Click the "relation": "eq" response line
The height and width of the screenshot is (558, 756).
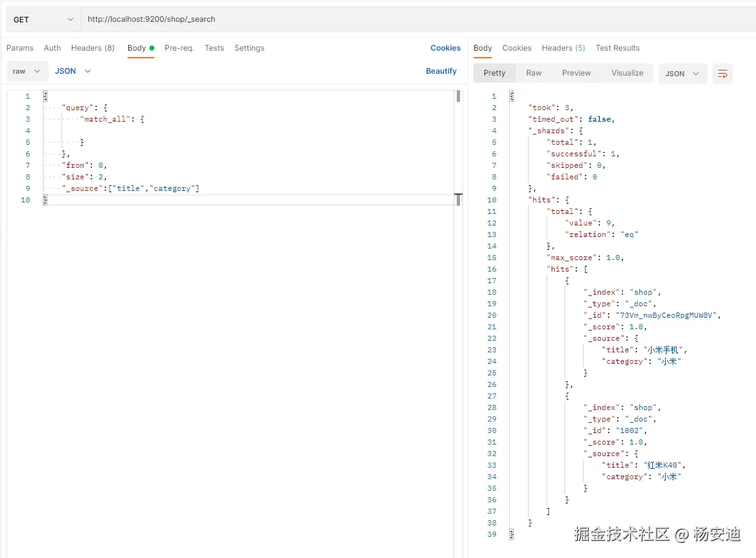pos(601,234)
